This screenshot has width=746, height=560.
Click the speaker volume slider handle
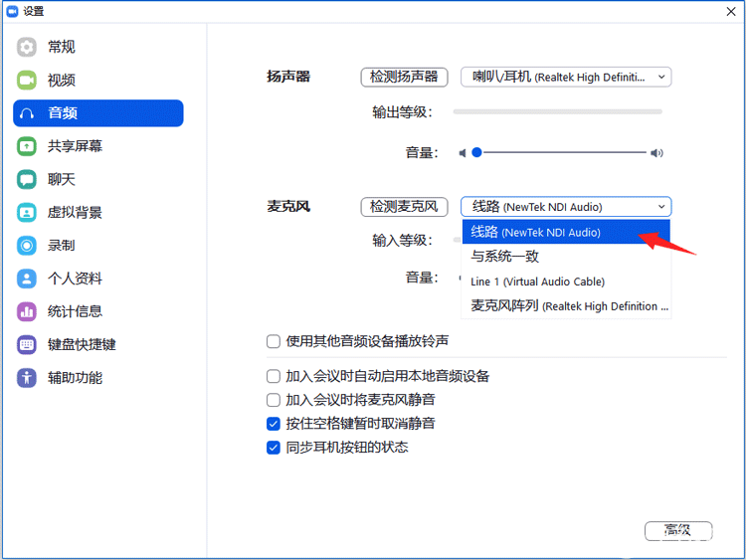tap(476, 152)
